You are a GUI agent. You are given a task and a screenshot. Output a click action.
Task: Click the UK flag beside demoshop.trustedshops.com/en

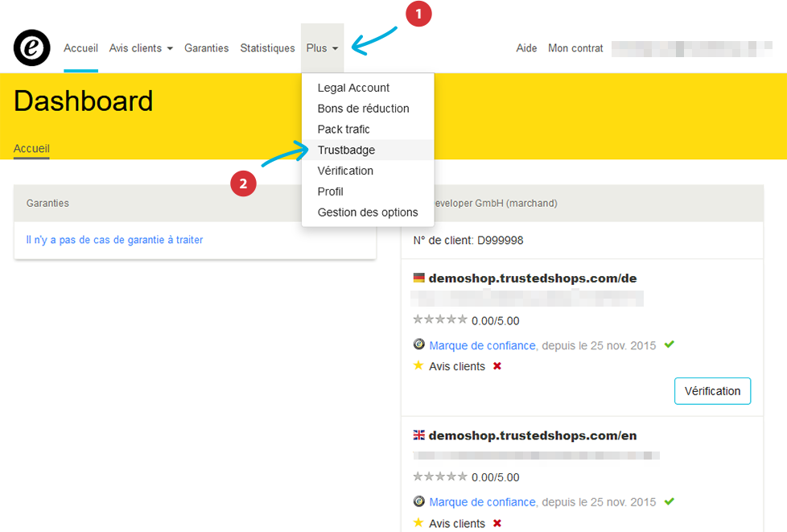click(418, 435)
